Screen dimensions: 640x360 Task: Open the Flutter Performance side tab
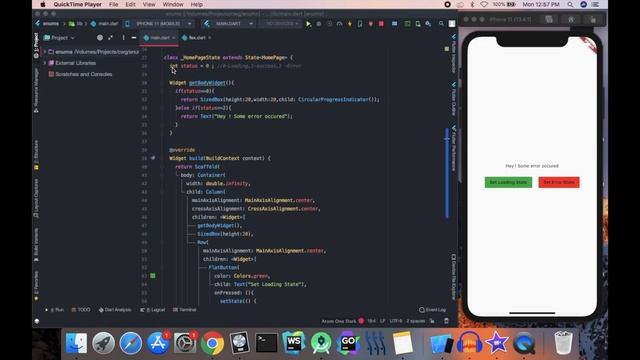[453, 149]
